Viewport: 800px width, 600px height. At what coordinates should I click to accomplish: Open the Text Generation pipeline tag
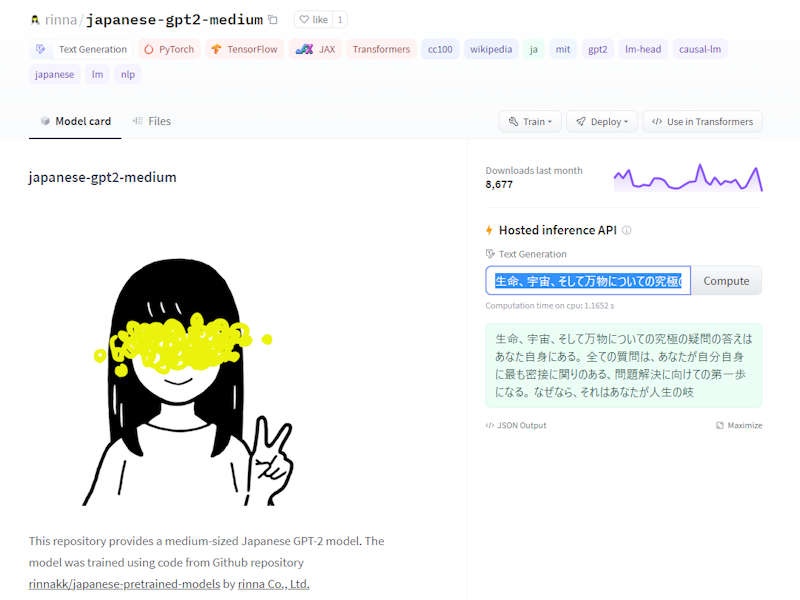click(84, 49)
